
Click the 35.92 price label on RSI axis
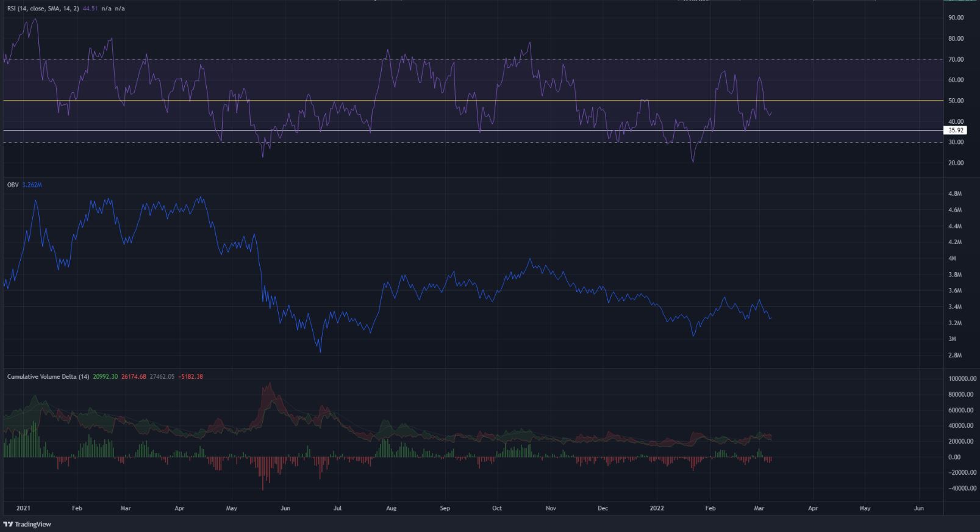pyautogui.click(x=956, y=130)
